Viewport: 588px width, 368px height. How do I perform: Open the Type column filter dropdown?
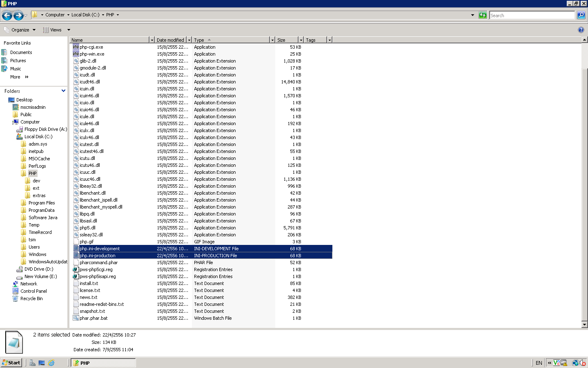coord(272,40)
